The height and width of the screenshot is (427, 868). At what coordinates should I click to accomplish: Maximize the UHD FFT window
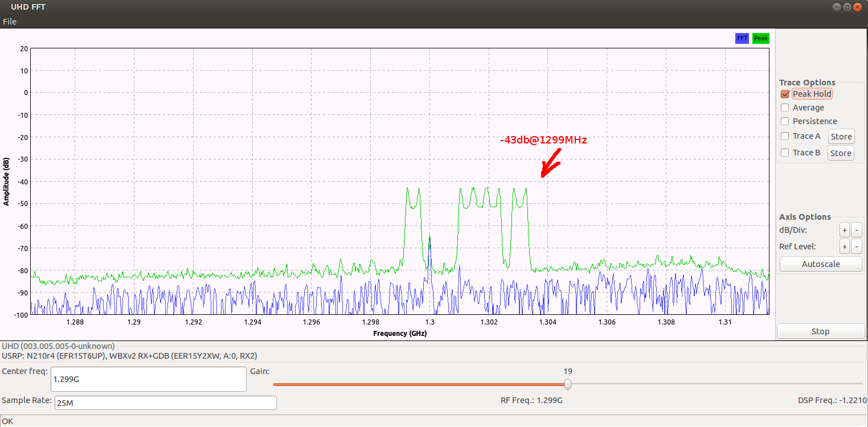pos(847,7)
